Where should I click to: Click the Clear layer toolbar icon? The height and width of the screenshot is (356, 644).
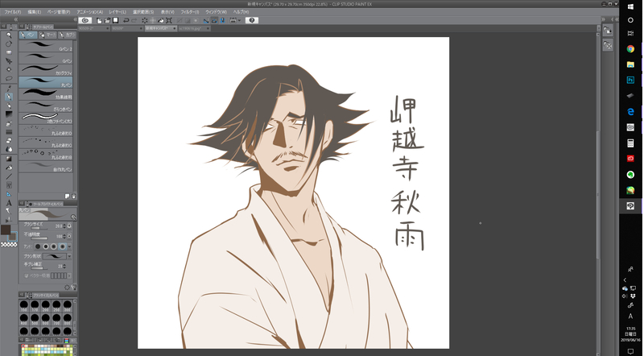pyautogui.click(x=145, y=20)
